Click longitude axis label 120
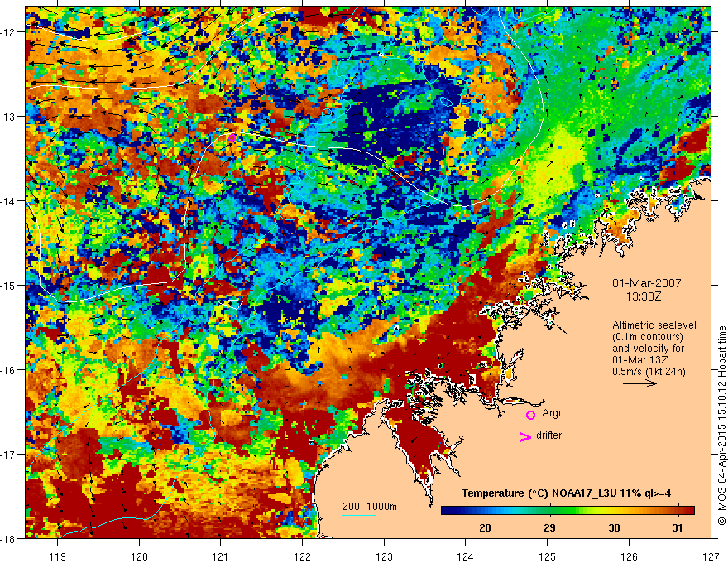This screenshot has height=563, width=728. (x=139, y=556)
